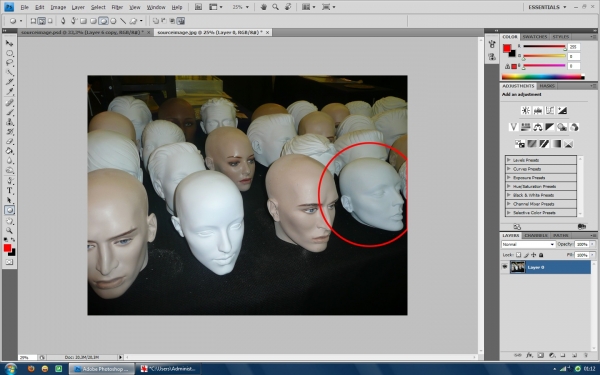Viewport: 600px width, 375px height.
Task: Open the Normal blend mode dropdown
Action: click(528, 244)
